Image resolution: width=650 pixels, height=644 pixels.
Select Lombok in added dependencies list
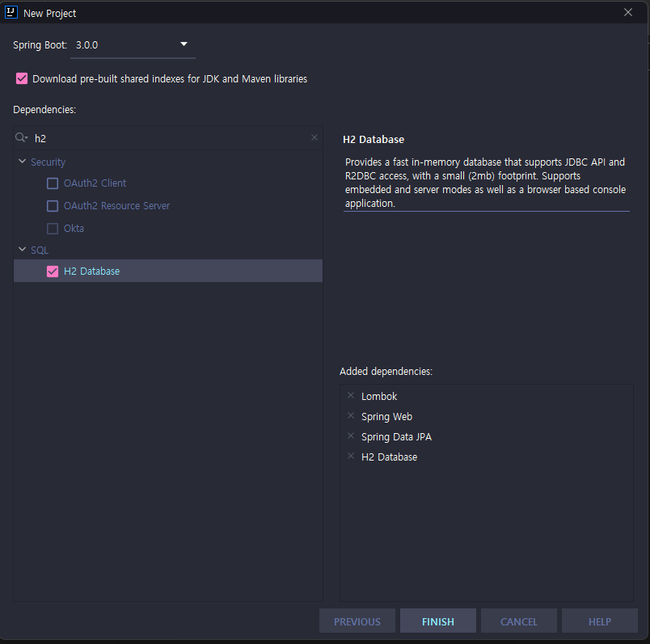pyautogui.click(x=379, y=396)
